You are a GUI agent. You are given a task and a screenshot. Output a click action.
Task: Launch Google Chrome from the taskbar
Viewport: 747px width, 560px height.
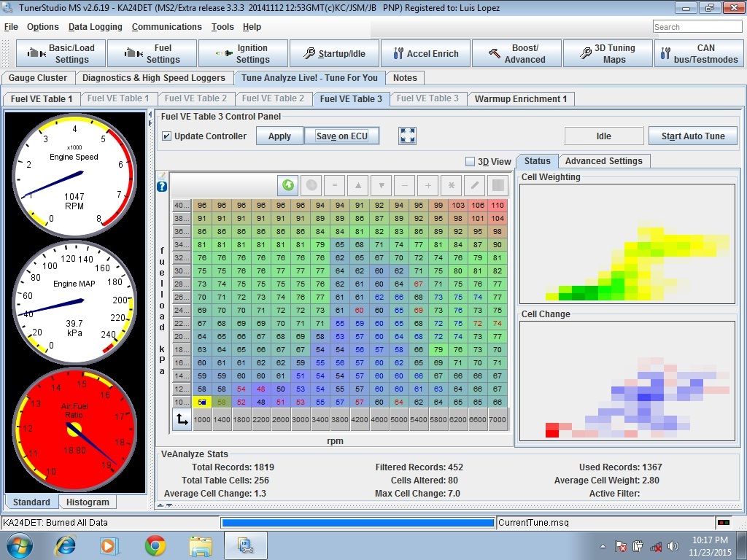[155, 545]
